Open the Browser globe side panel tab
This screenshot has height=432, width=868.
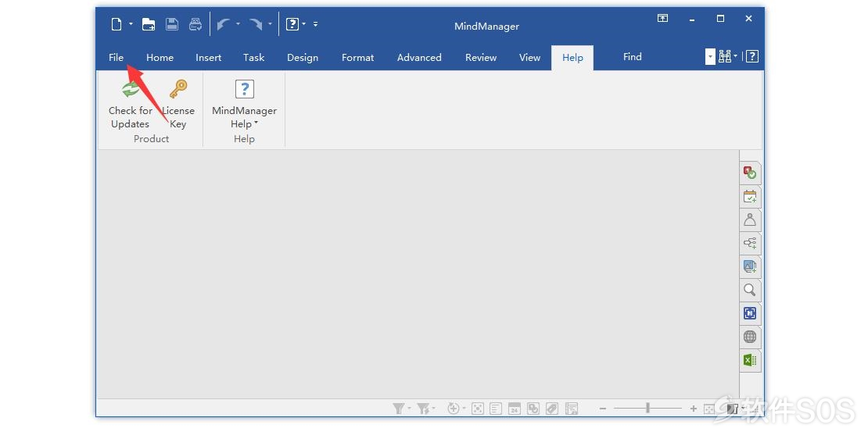click(x=750, y=337)
